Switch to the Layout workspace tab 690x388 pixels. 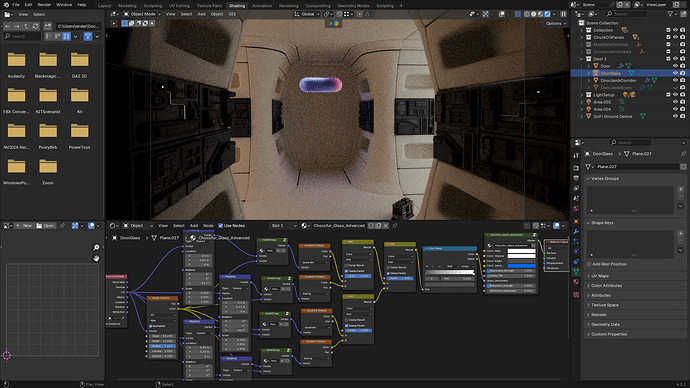tap(105, 6)
